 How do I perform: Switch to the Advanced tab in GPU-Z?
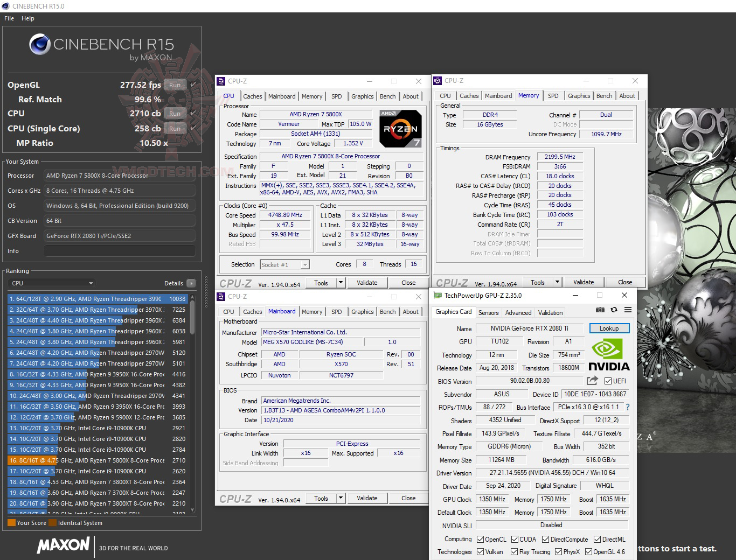point(518,312)
